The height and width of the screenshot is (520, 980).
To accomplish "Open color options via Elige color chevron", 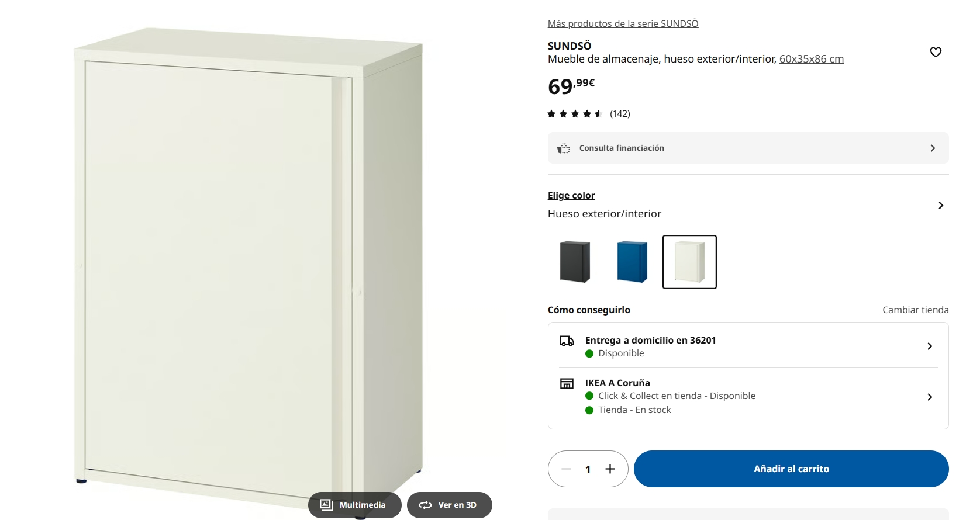I will click(940, 206).
